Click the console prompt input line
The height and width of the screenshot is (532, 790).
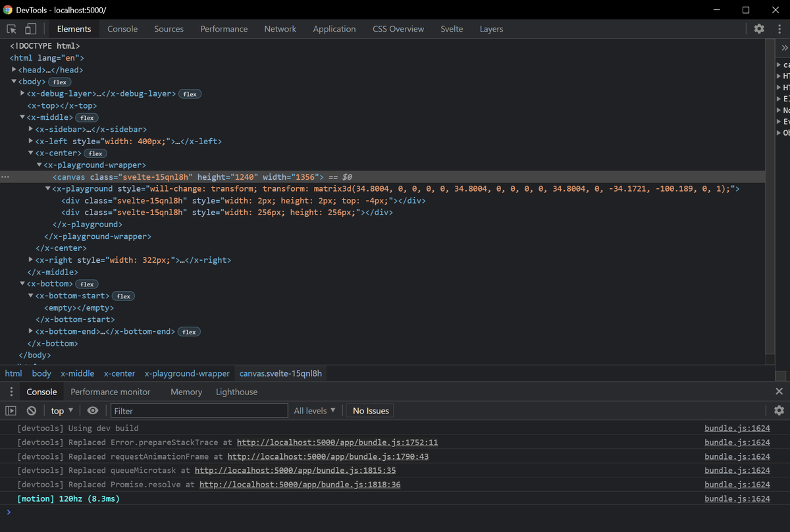pos(395,512)
